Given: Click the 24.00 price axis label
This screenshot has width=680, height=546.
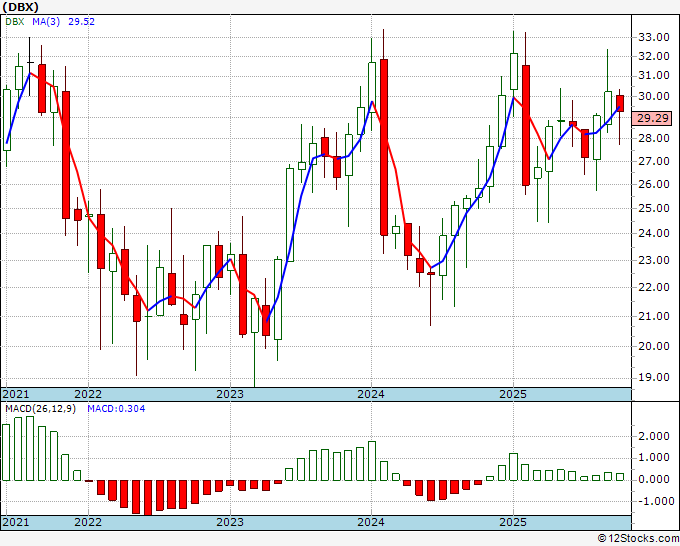Looking at the screenshot, I should click(x=654, y=234).
